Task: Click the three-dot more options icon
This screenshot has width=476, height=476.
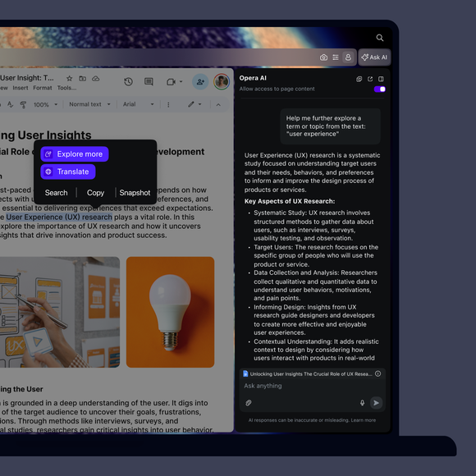Action: coord(168,104)
